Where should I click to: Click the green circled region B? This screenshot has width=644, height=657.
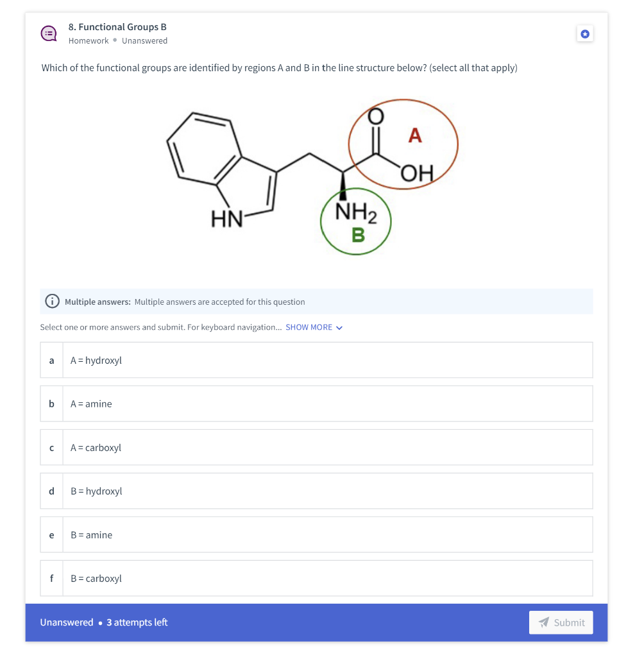356,221
